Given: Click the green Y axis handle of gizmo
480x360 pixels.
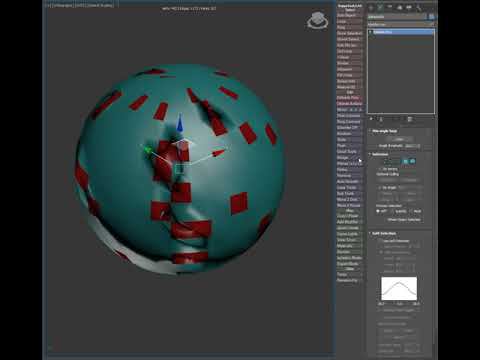Looking at the screenshot, I should tap(148, 150).
